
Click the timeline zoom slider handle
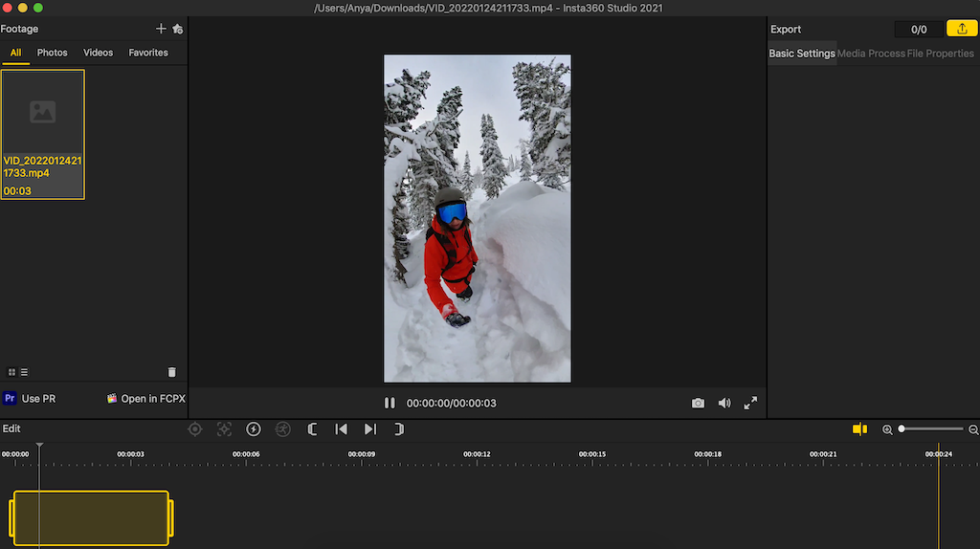pos(902,429)
